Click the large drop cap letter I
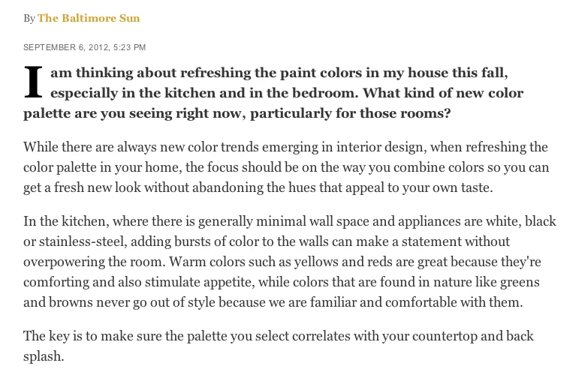This screenshot has width=588, height=369. [33, 82]
